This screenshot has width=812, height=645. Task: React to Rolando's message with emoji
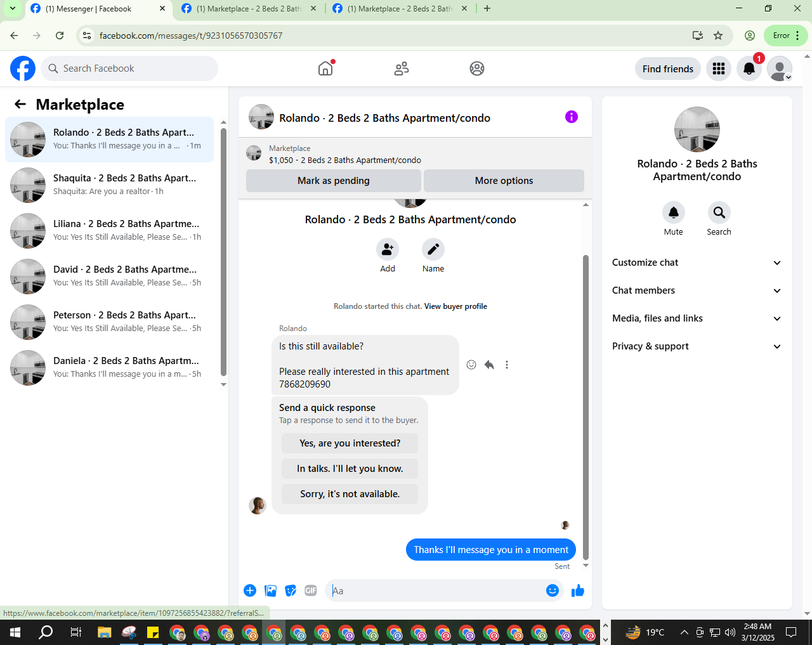point(471,365)
